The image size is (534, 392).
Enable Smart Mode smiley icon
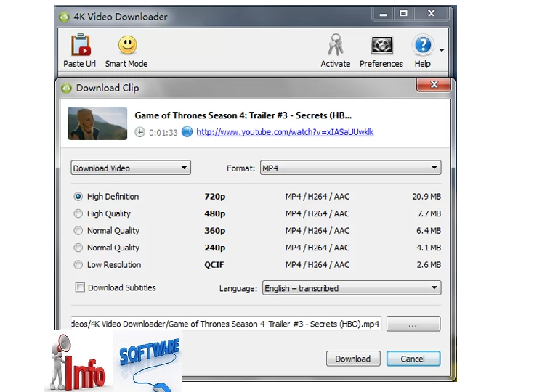(128, 45)
